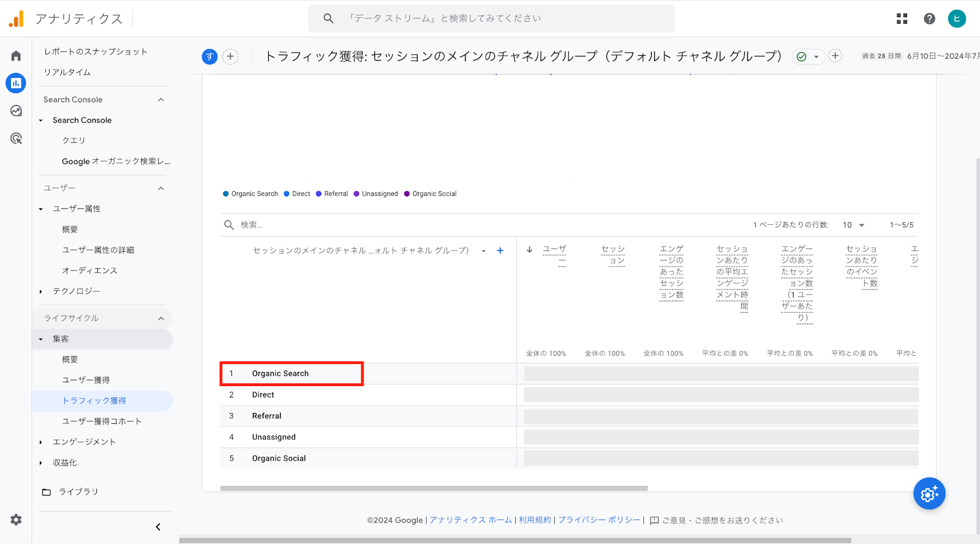Screen dimensions: 980x544
Task: Open ユーザー獲得コホート report
Action: coord(102,421)
